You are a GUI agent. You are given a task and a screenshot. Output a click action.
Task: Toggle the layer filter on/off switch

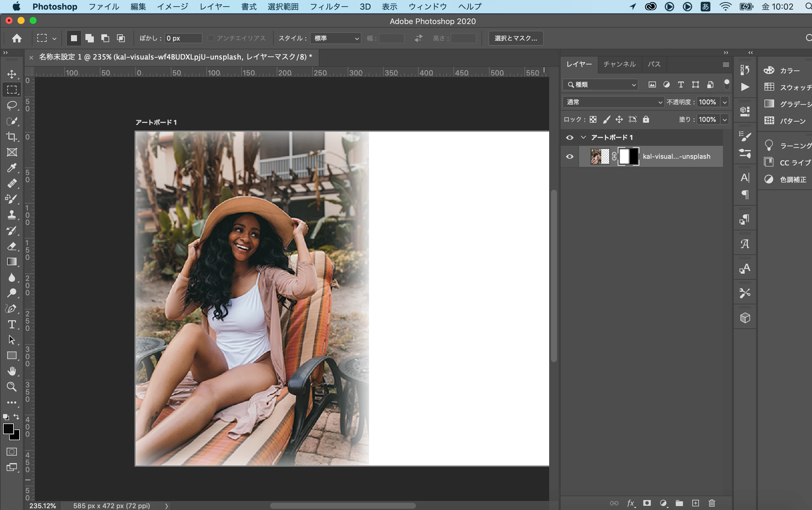[726, 84]
